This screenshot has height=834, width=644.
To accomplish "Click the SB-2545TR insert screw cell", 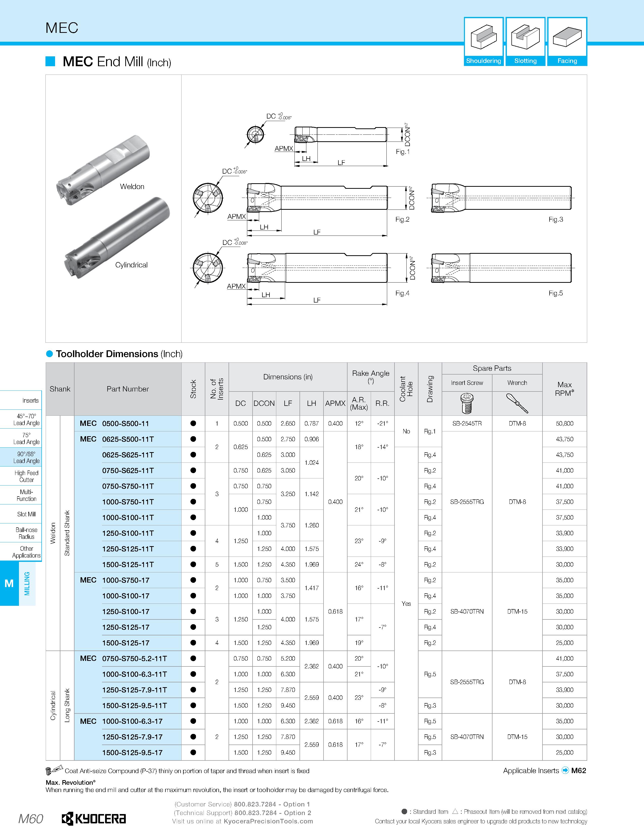I will click(x=467, y=424).
